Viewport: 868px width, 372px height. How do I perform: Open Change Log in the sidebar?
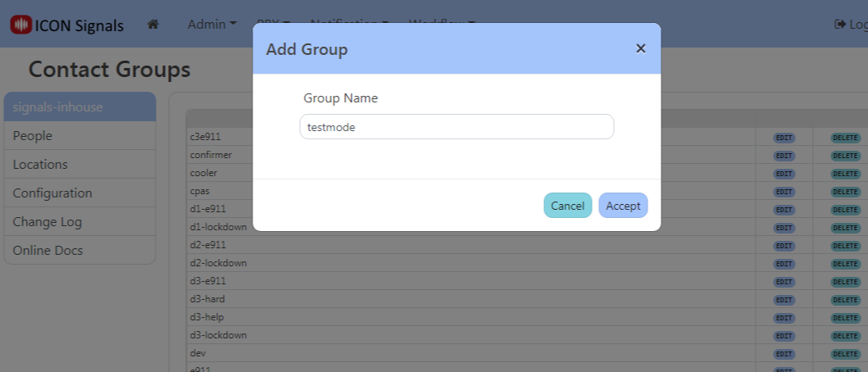80,222
